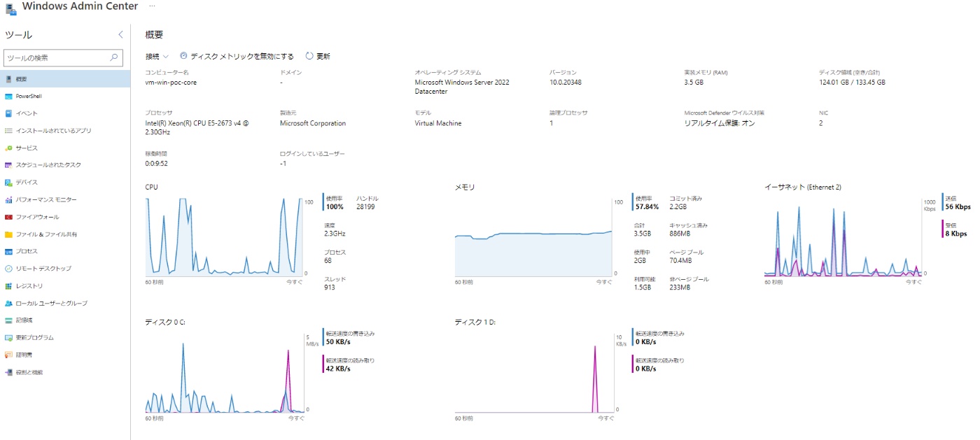This screenshot has height=440, width=980.
Task: Open the ellipsis menu beside Windows Admin Center
Action: (x=153, y=6)
